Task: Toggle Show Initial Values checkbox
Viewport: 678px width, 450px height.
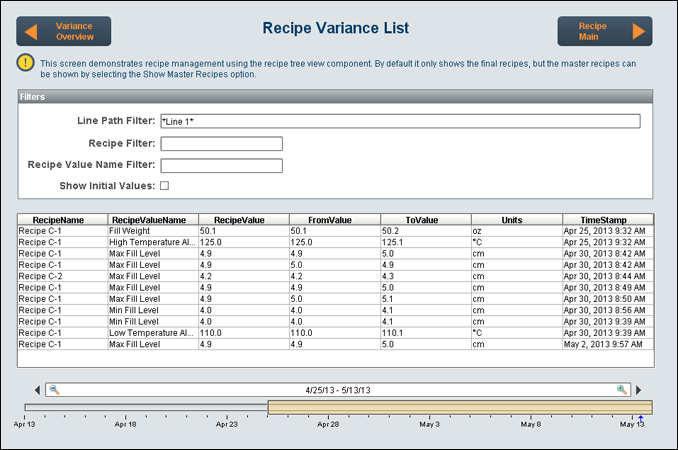Action: pos(165,186)
